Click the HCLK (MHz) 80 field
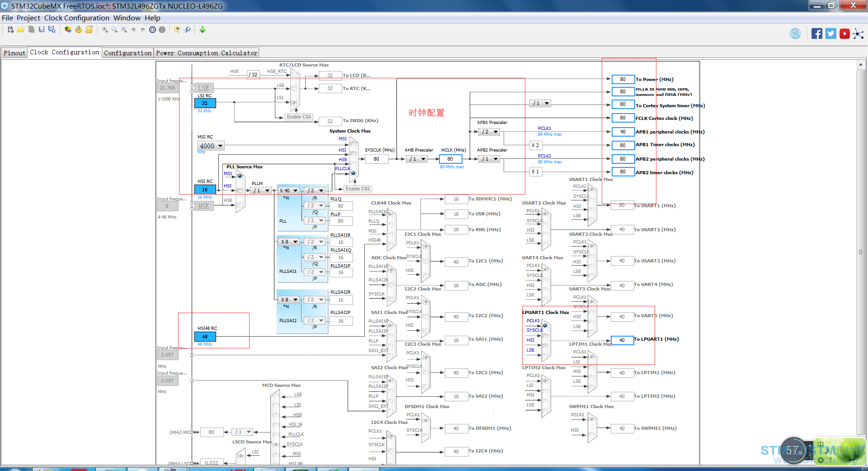 [450, 159]
